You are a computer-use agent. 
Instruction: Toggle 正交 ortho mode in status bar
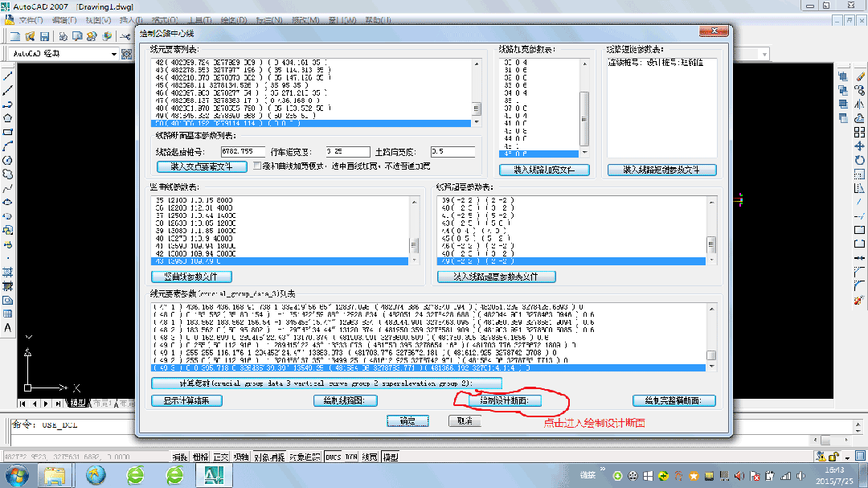click(220, 457)
